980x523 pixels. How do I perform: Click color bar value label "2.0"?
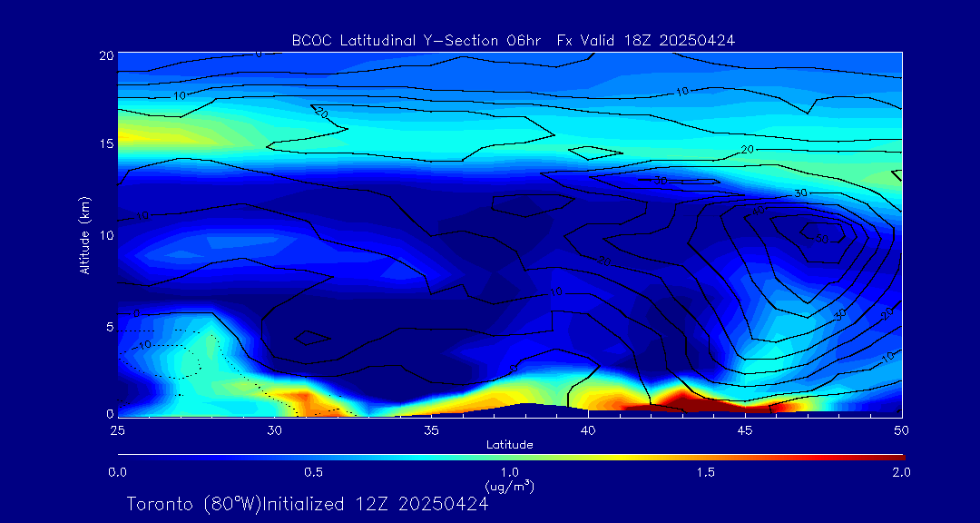(x=901, y=472)
